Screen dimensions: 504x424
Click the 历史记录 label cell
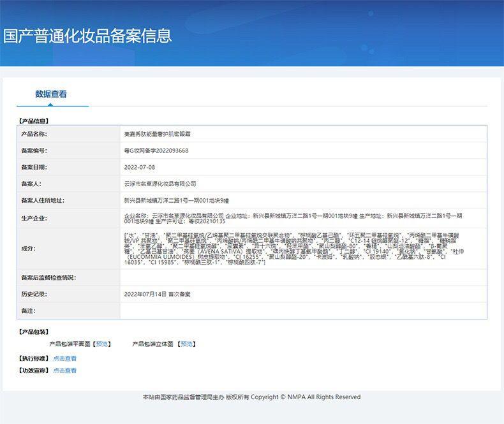[68, 294]
